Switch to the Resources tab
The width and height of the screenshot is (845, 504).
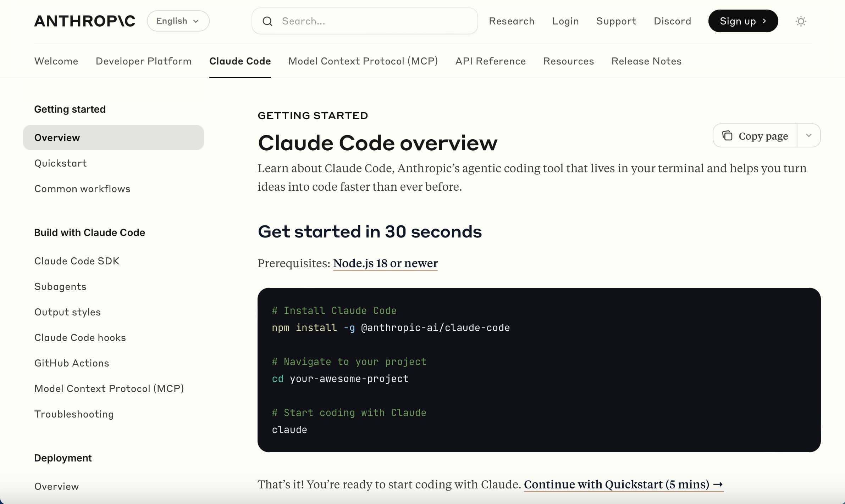tap(569, 61)
